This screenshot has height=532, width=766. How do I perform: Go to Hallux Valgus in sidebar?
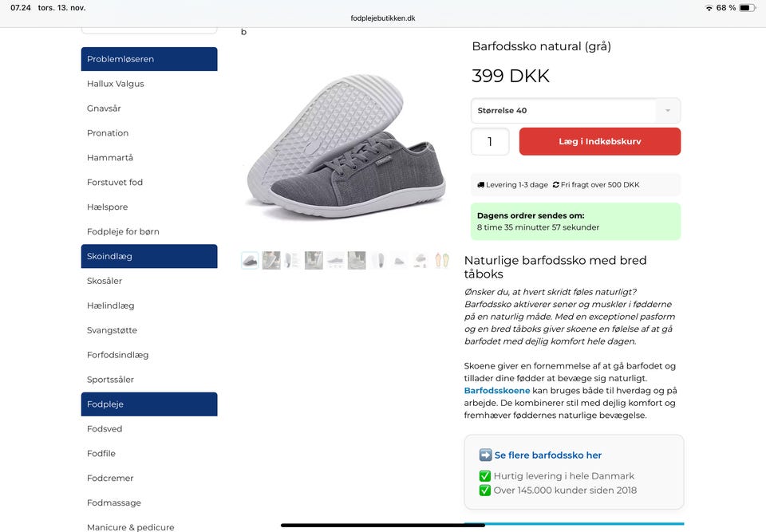(x=116, y=84)
